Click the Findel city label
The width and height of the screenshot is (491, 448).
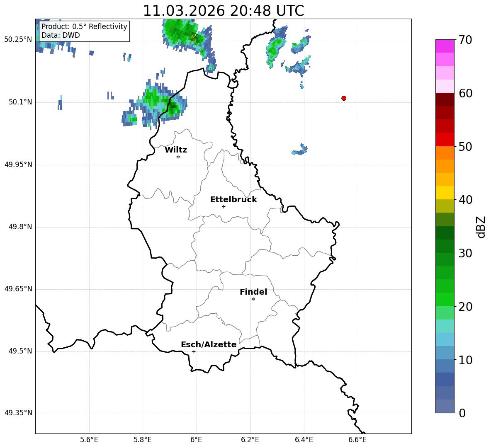coord(253,292)
